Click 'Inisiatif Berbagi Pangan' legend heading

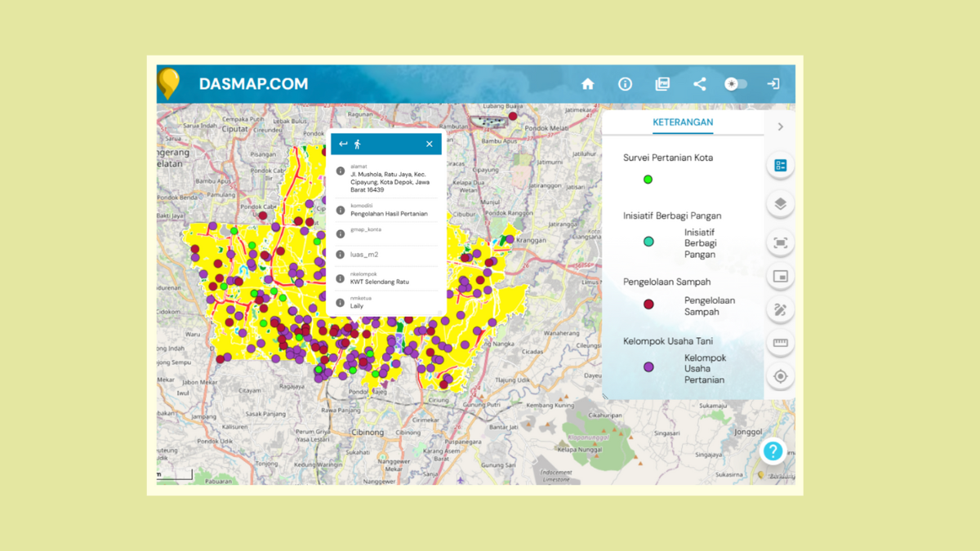pyautogui.click(x=672, y=216)
